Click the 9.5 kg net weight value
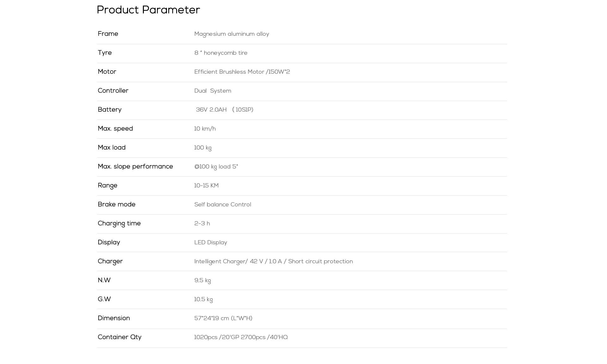Viewport: 607px width, 364px height. click(202, 281)
